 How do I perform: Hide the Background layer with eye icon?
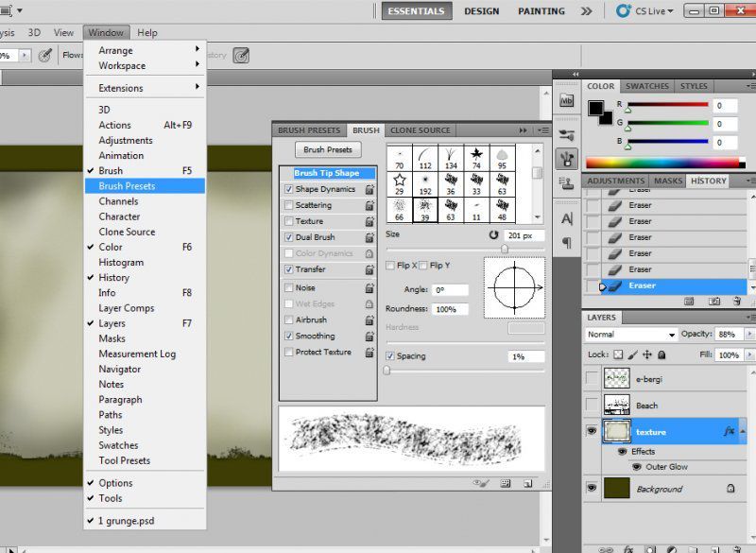(593, 489)
